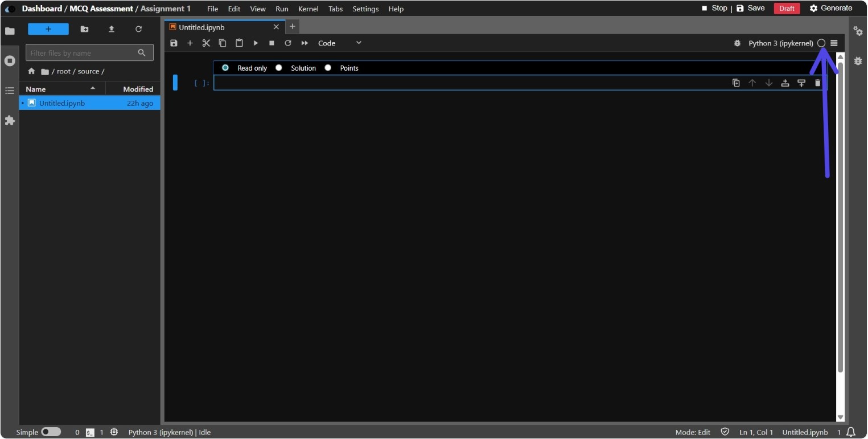Insert a cell above from cell toolbar

pyautogui.click(x=785, y=83)
